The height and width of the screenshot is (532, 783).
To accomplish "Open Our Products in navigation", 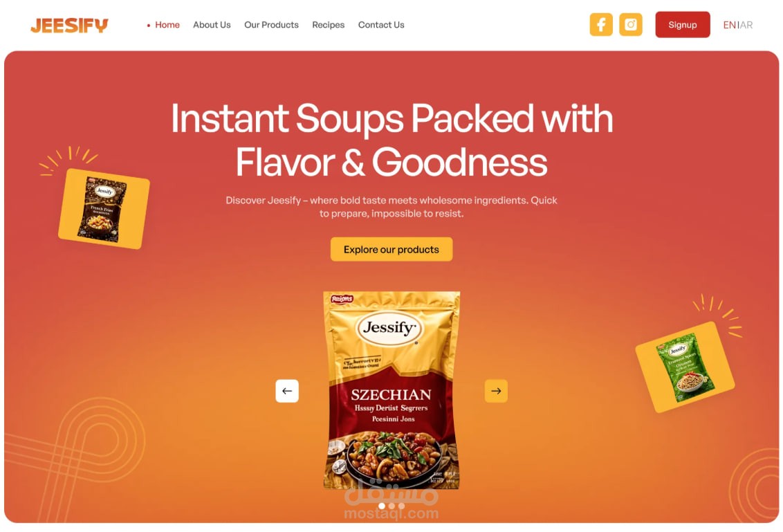I will pos(271,25).
